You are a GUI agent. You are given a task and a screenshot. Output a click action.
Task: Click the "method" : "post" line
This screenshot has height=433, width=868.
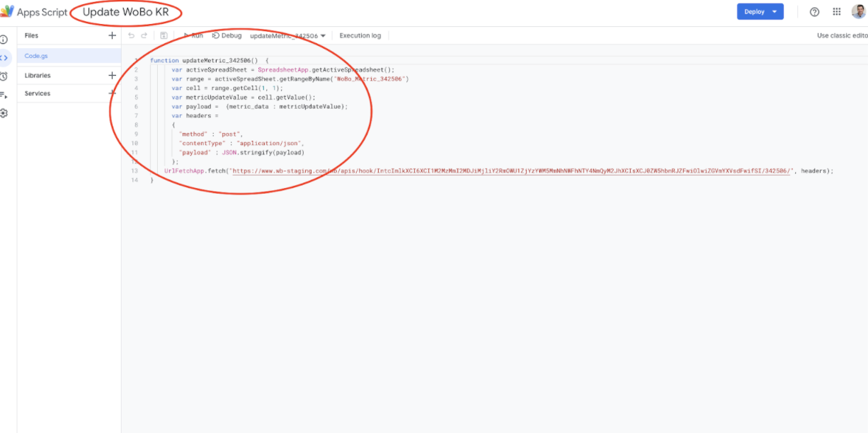211,134
